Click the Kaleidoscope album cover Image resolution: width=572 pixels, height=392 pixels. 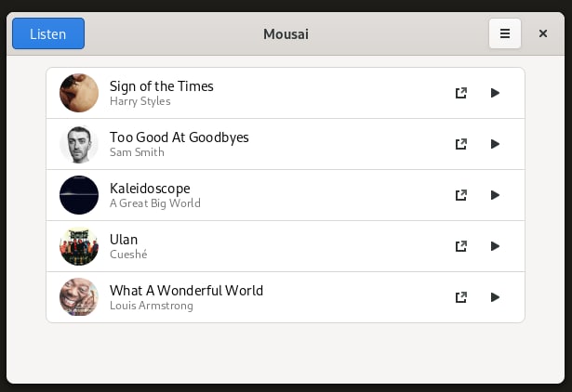click(79, 195)
